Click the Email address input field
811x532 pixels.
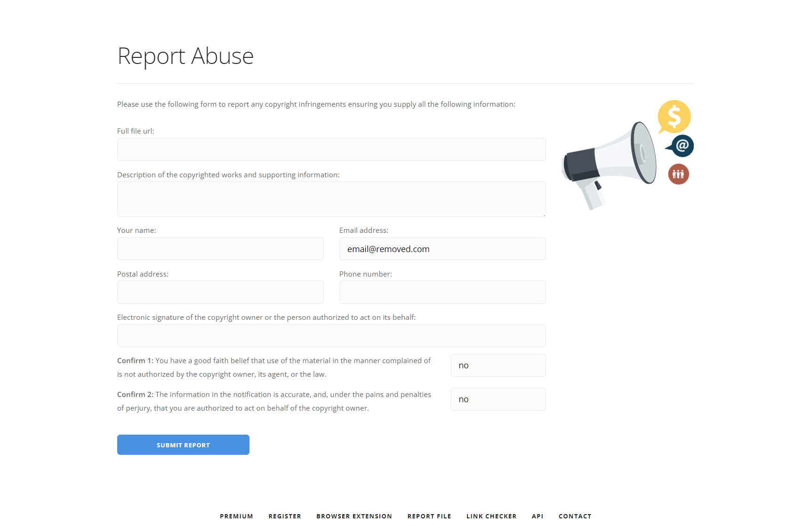[442, 249]
